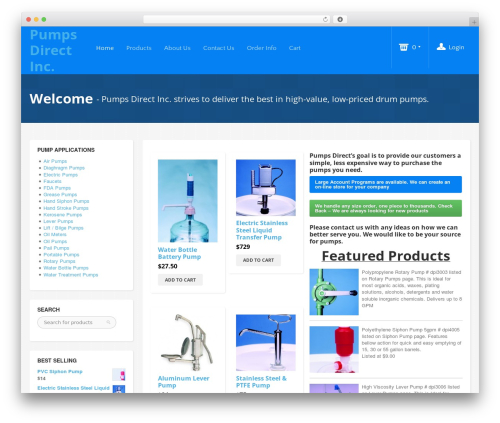This screenshot has height=423, width=500.
Task: Click the $729 price text
Action: [x=243, y=247]
